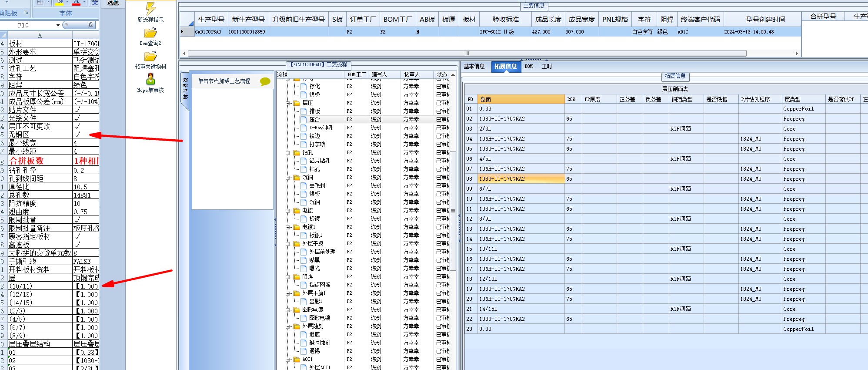Click the chain link icon above the sidebar
The height and width of the screenshot is (370, 868).
113,3
